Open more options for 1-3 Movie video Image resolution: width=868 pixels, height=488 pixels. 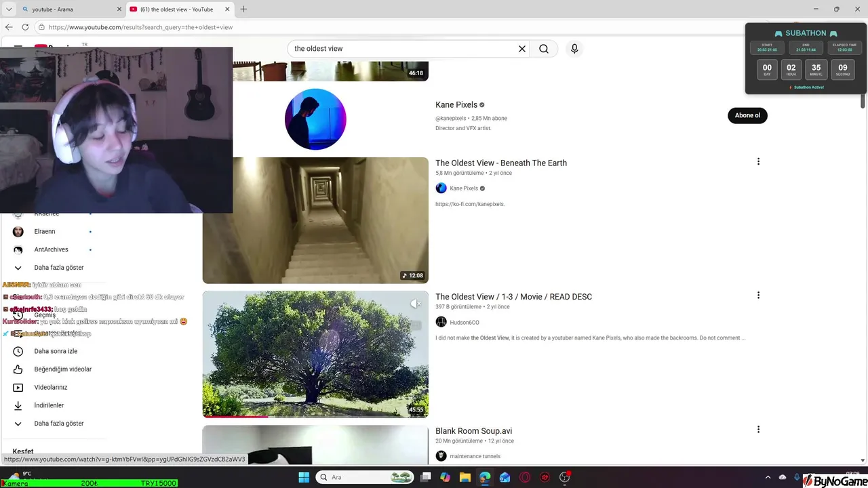click(758, 296)
